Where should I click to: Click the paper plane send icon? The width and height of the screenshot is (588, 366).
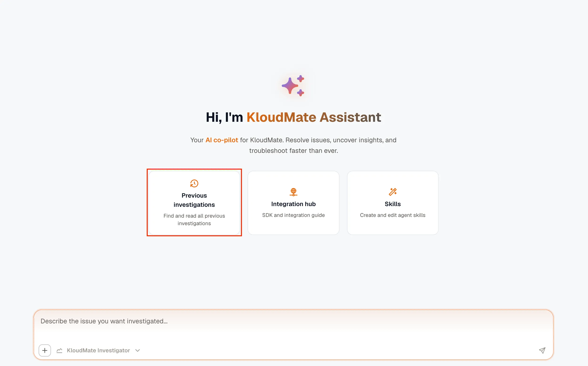[542, 350]
